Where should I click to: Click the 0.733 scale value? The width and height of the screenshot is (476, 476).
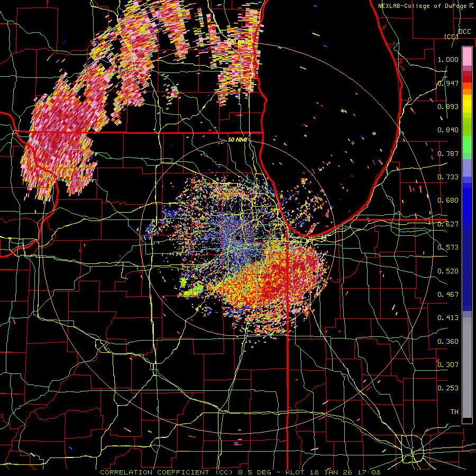(448, 177)
